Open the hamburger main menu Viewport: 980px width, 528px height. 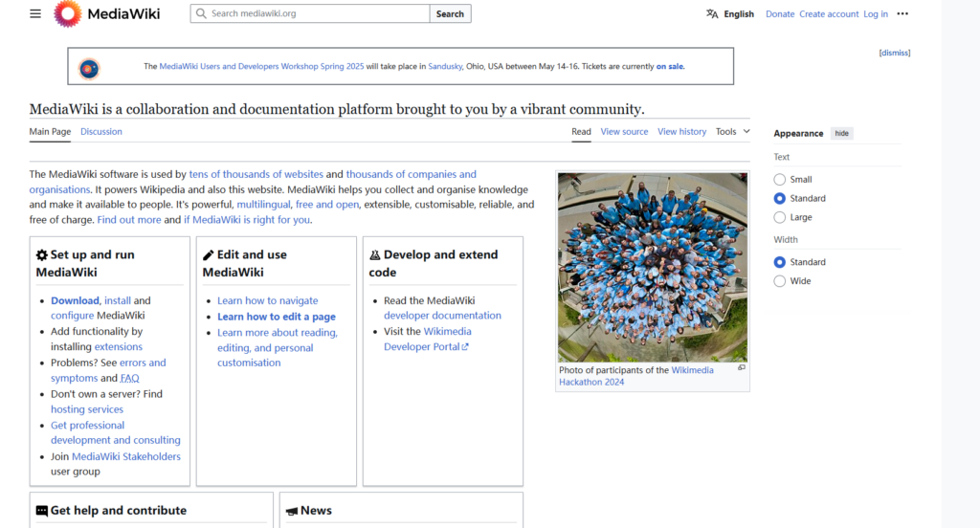35,13
